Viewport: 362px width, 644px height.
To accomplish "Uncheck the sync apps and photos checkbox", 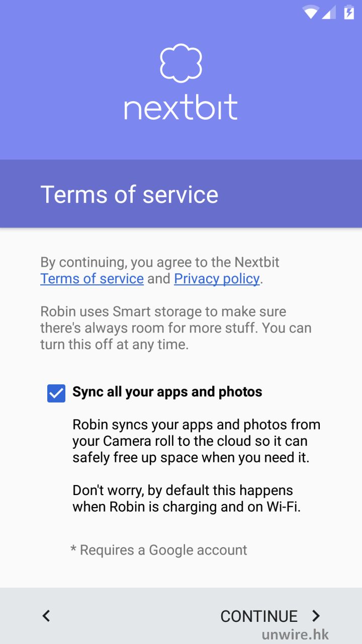I will pos(56,393).
